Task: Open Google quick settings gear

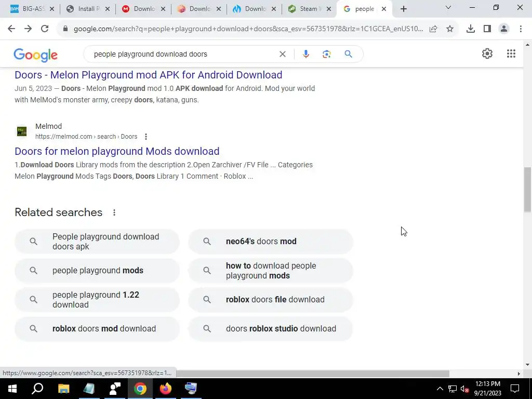Action: pyautogui.click(x=487, y=54)
